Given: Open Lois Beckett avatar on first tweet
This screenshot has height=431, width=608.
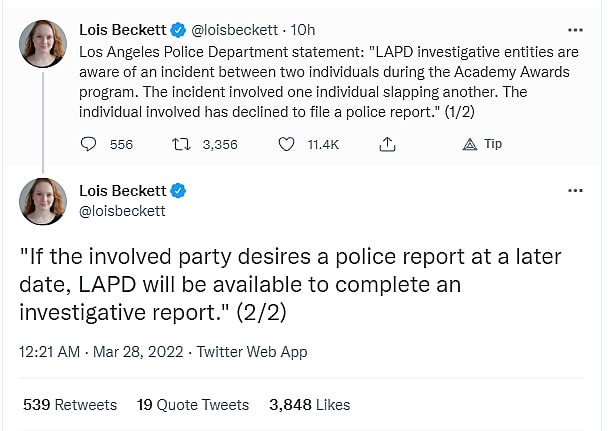Looking at the screenshot, I should click(42, 43).
